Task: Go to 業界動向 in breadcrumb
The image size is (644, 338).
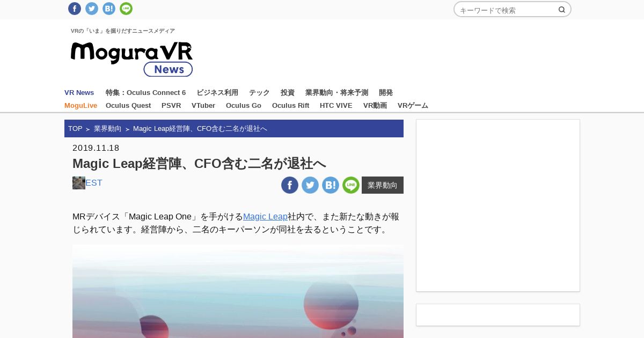Action: 108,129
